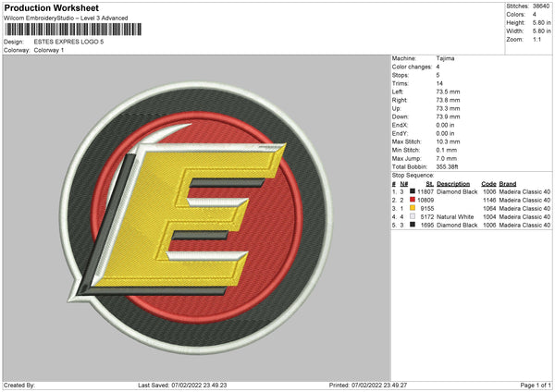
Task: Click thread code 1064
Action: pyautogui.click(x=489, y=208)
